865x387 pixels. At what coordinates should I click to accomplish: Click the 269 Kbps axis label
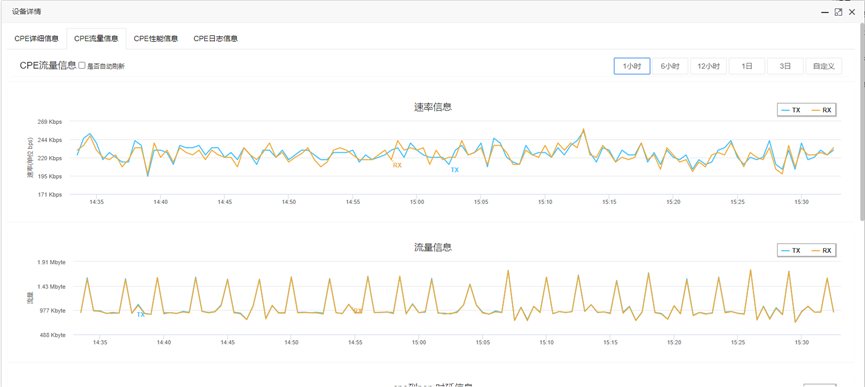pos(49,122)
